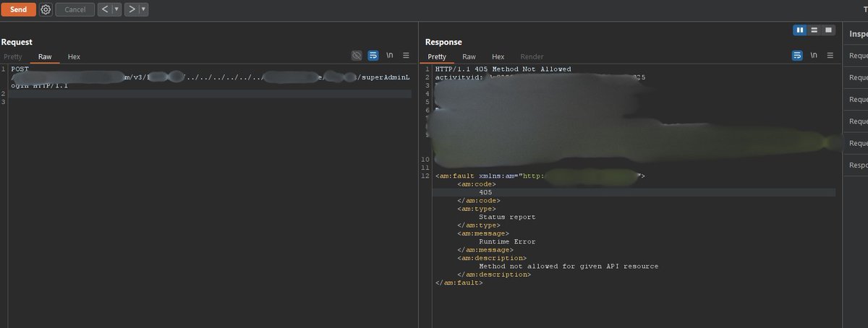Select side-by-side split layout icon
The height and width of the screenshot is (328, 868).
[800, 30]
